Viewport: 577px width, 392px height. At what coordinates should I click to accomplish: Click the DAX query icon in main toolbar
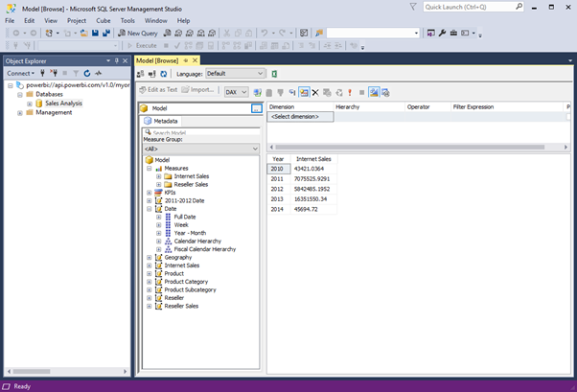pyautogui.click(x=212, y=34)
